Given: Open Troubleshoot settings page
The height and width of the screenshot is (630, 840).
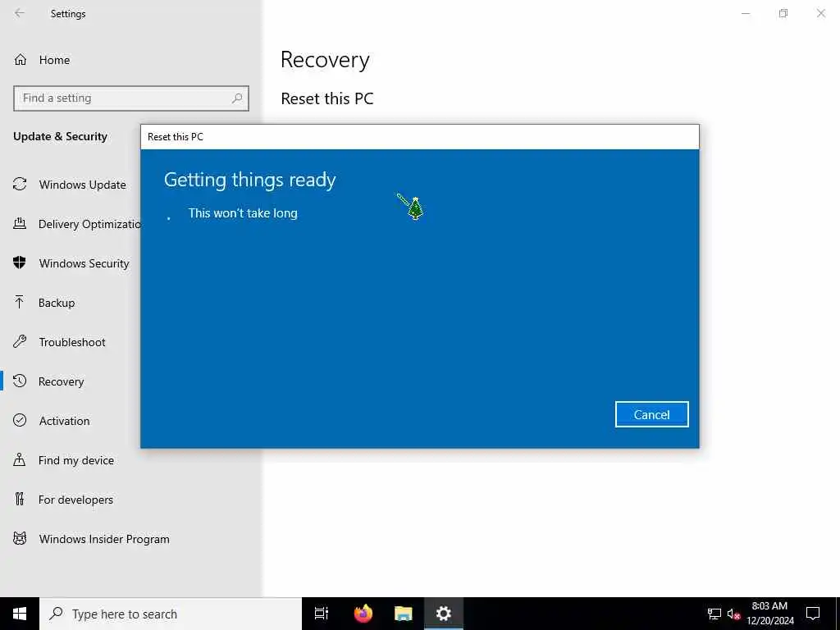Looking at the screenshot, I should tap(72, 342).
